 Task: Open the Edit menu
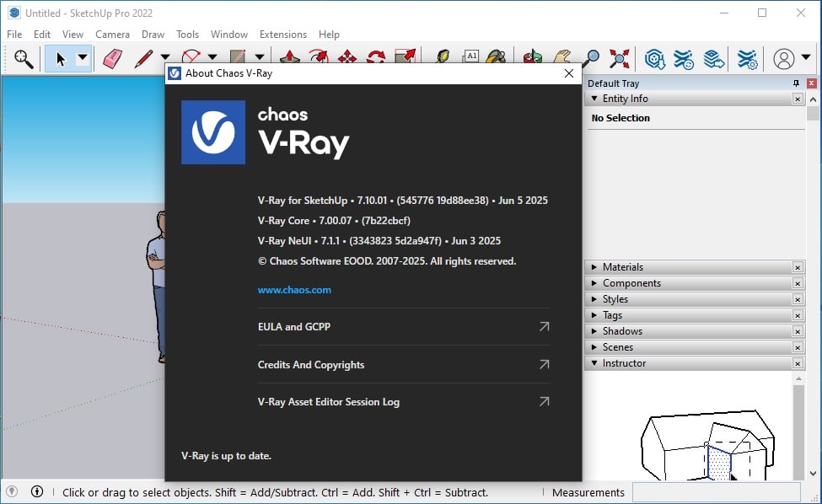(x=42, y=34)
